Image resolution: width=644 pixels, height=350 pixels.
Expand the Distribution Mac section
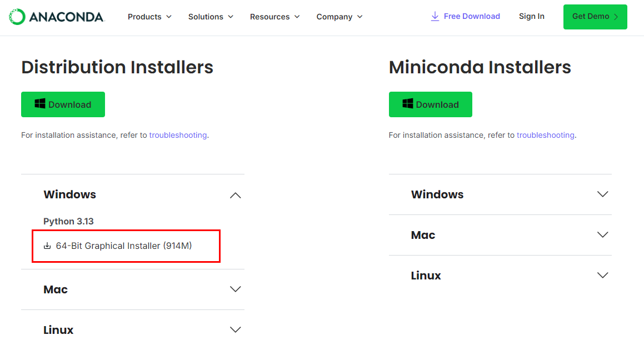pyautogui.click(x=236, y=289)
